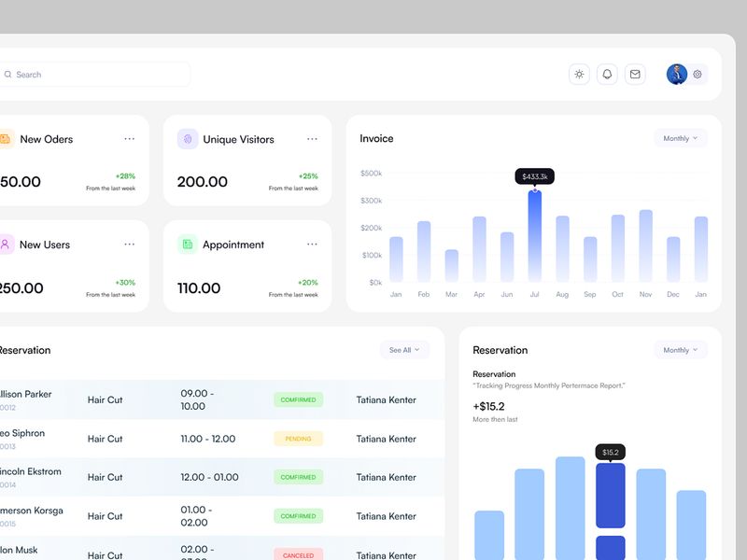
Task: Click the Appointment calendar icon
Action: pos(188,245)
